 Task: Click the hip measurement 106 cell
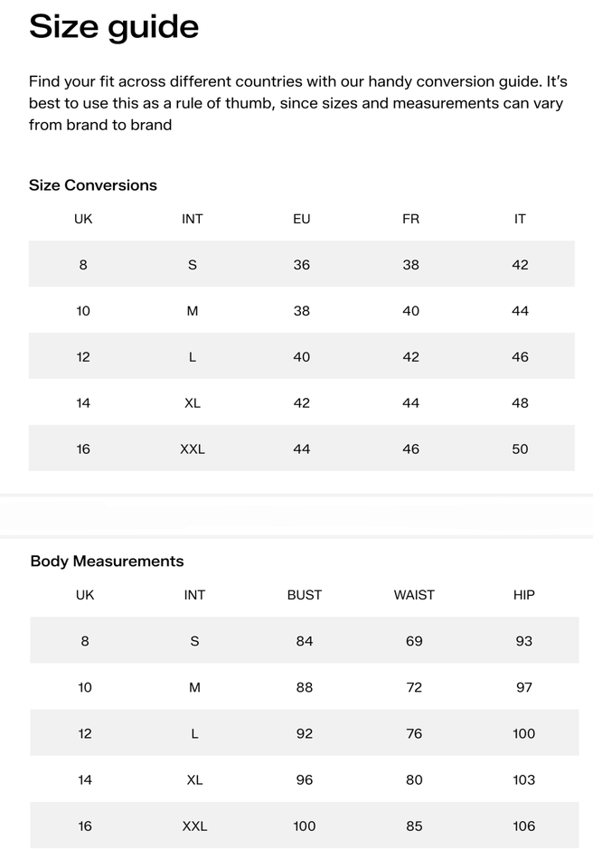pyautogui.click(x=524, y=826)
